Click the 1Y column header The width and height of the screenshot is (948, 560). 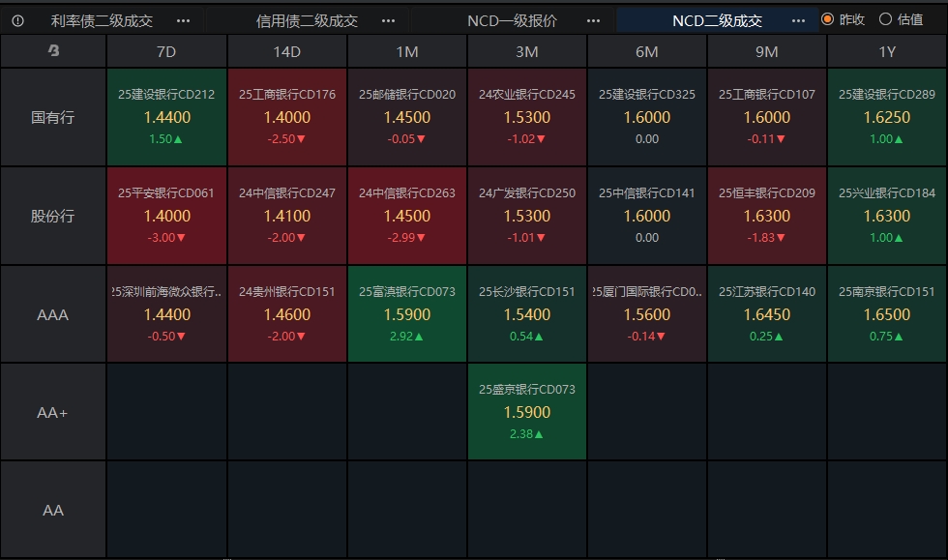(887, 51)
